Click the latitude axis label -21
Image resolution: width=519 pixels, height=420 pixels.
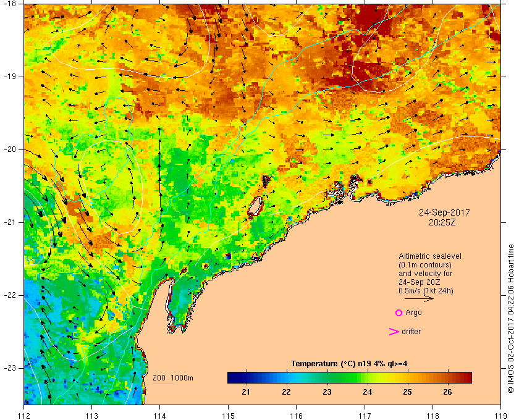coord(9,222)
